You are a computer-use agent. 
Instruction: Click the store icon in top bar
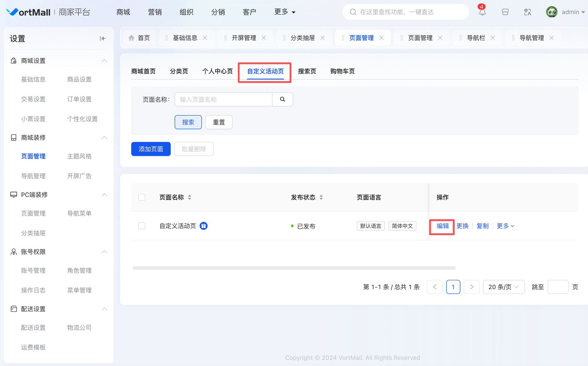pyautogui.click(x=505, y=12)
